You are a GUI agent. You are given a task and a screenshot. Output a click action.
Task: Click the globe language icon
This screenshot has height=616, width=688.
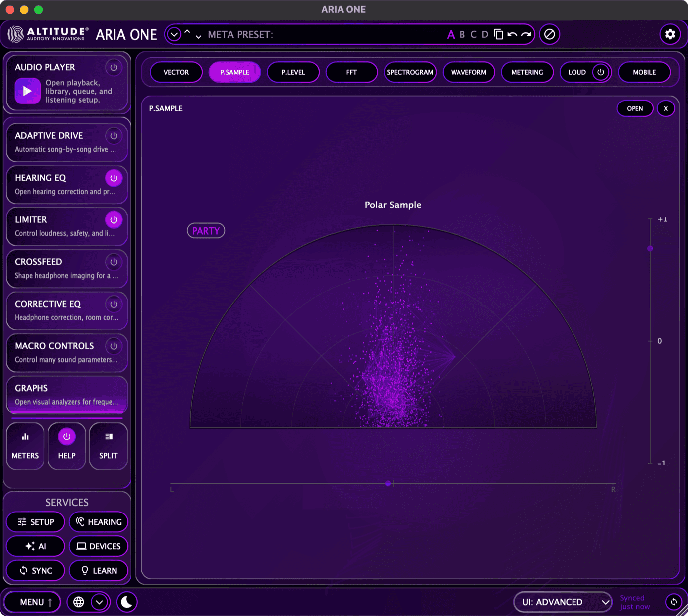click(x=79, y=602)
